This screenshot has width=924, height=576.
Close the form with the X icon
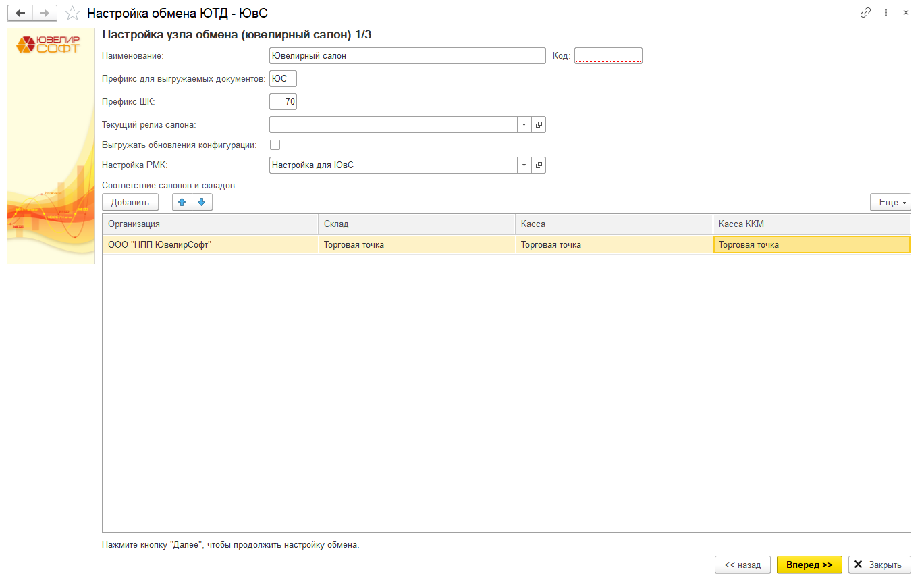coord(906,13)
